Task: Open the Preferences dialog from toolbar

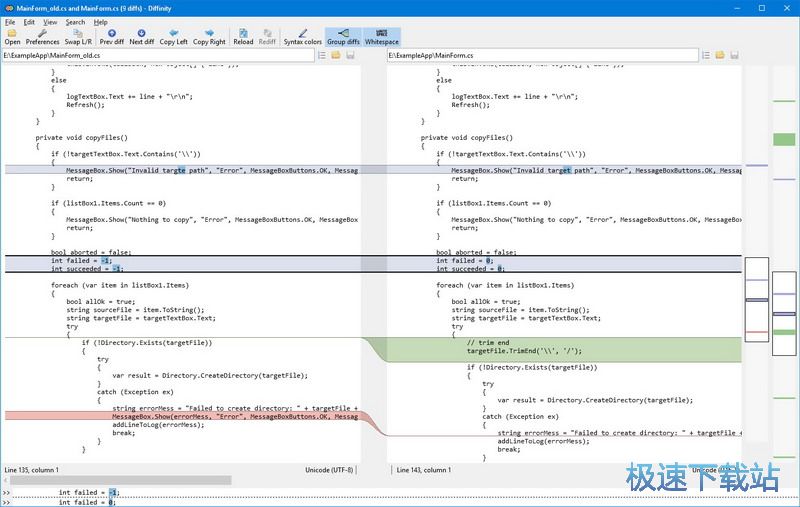Action: pos(42,37)
